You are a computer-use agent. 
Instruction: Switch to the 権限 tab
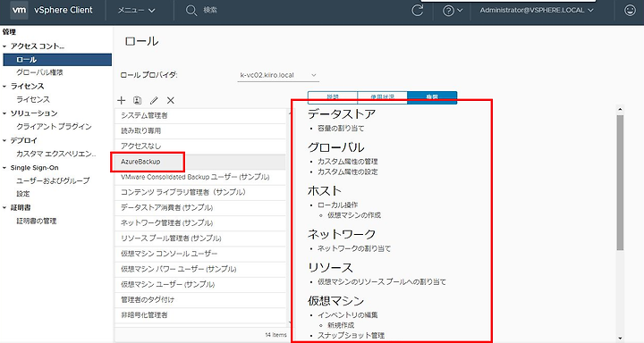click(x=432, y=97)
